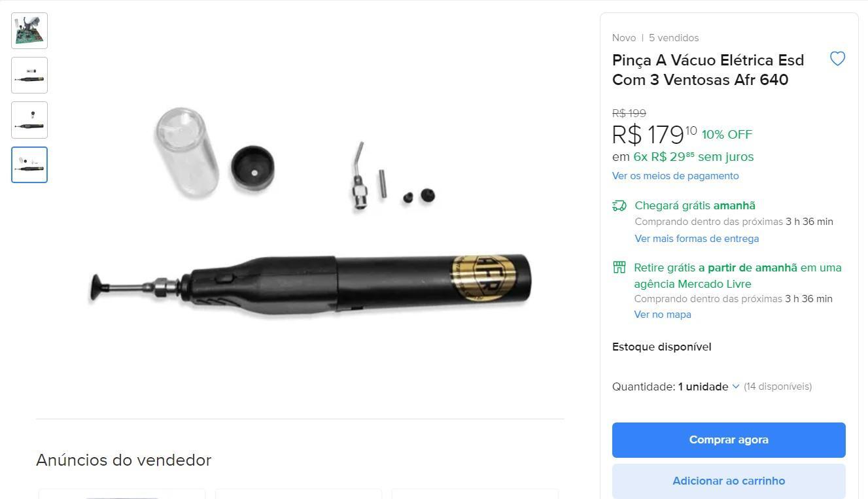This screenshot has height=499, width=868.
Task: Select third product thumbnail image
Action: click(x=29, y=120)
